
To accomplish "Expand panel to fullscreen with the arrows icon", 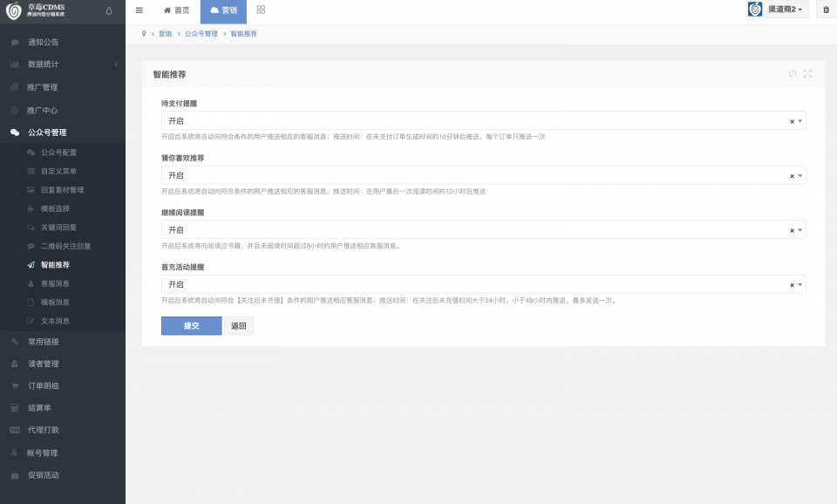I will tap(807, 73).
